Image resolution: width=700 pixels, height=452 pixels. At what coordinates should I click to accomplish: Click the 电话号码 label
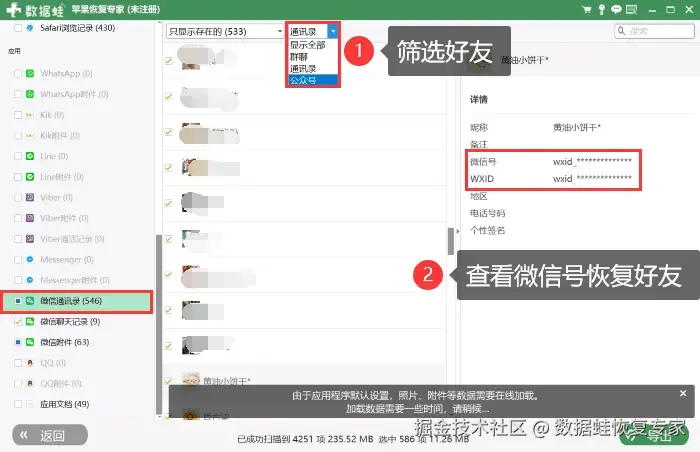click(488, 213)
